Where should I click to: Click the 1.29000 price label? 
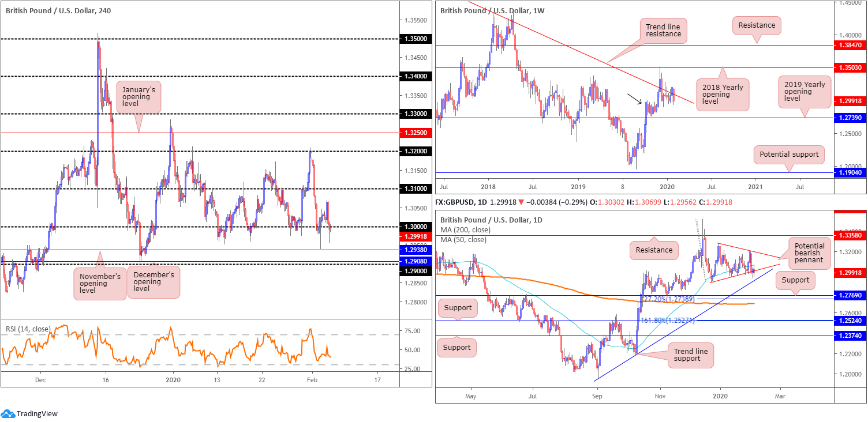(416, 271)
